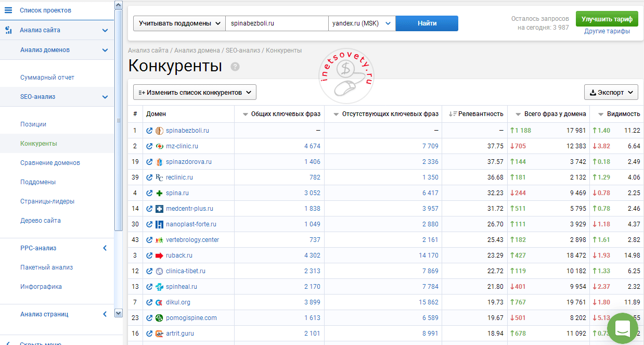Open the Учитывать поддомены dropdown
This screenshot has width=644, height=345.
[x=179, y=23]
